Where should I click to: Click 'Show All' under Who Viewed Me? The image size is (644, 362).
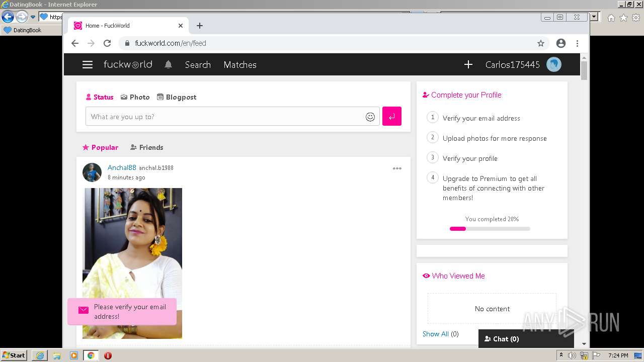click(x=436, y=334)
